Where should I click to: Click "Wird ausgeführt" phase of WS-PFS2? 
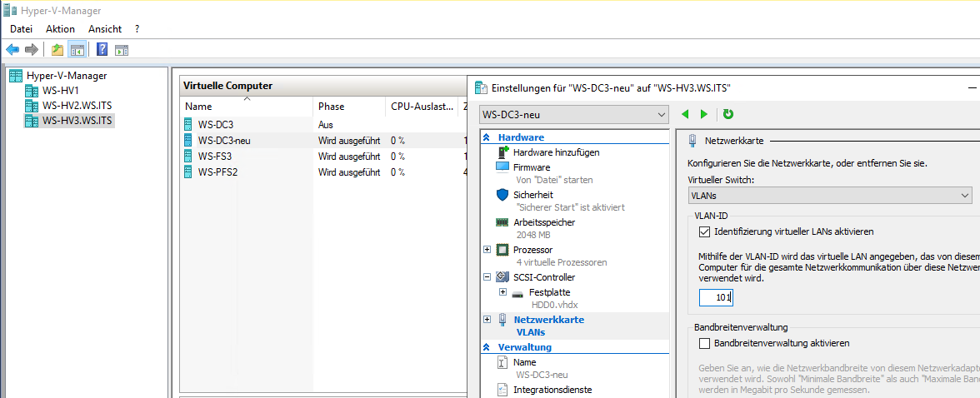(x=348, y=172)
